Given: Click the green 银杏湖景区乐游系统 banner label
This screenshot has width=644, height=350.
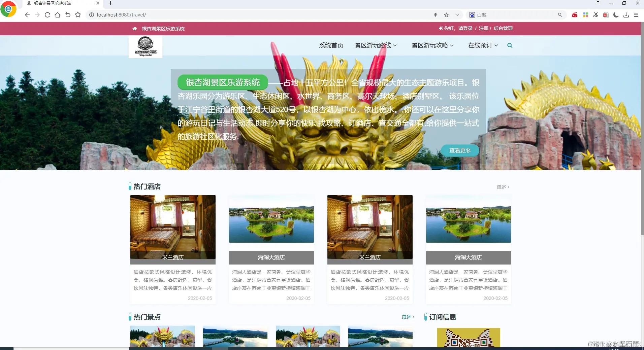Looking at the screenshot, I should tap(223, 82).
